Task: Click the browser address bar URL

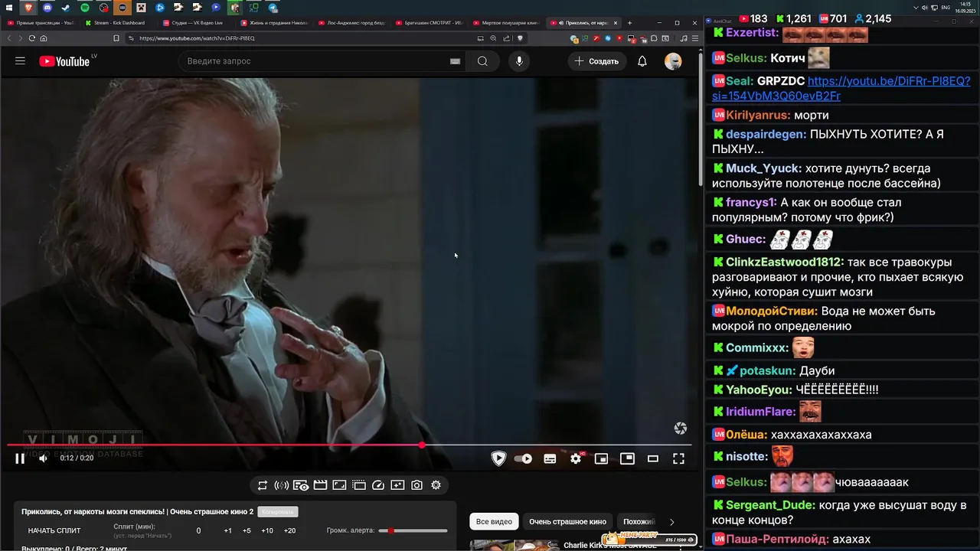Action: [x=197, y=38]
